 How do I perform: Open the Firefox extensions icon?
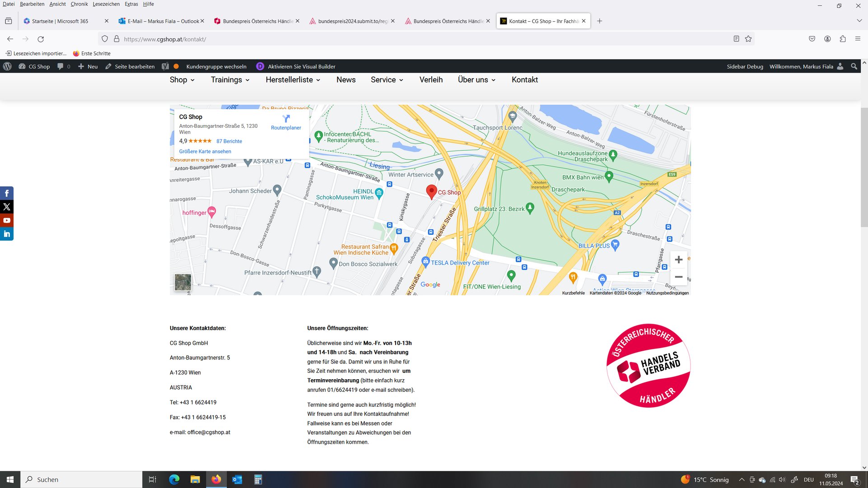(x=843, y=39)
